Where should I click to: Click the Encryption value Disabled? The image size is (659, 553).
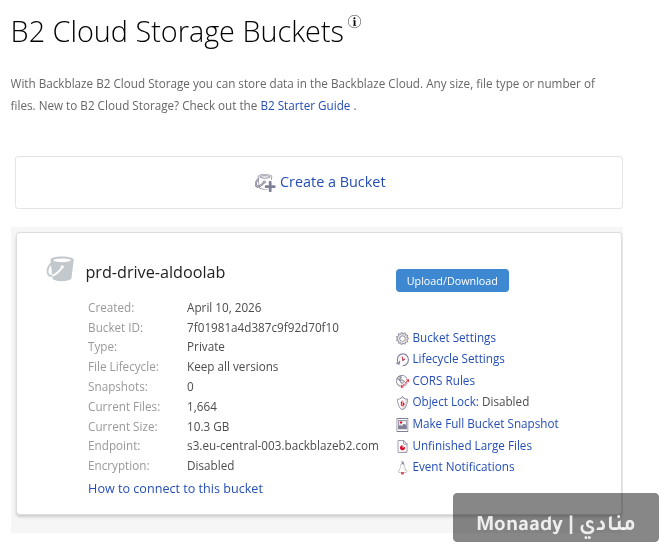tap(211, 466)
